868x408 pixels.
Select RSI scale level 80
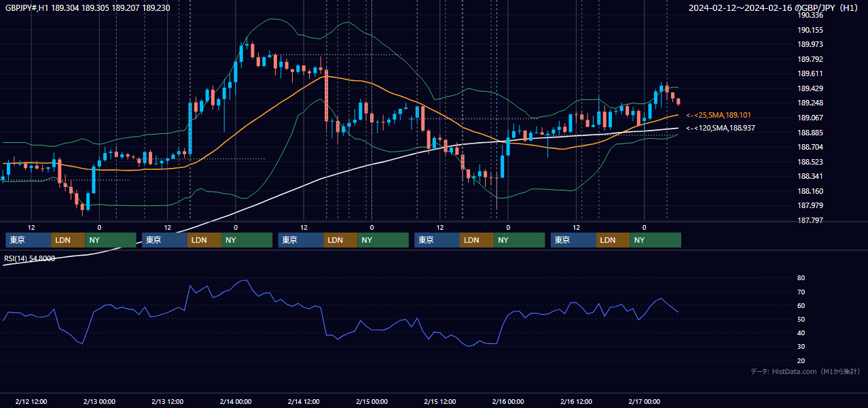point(801,278)
